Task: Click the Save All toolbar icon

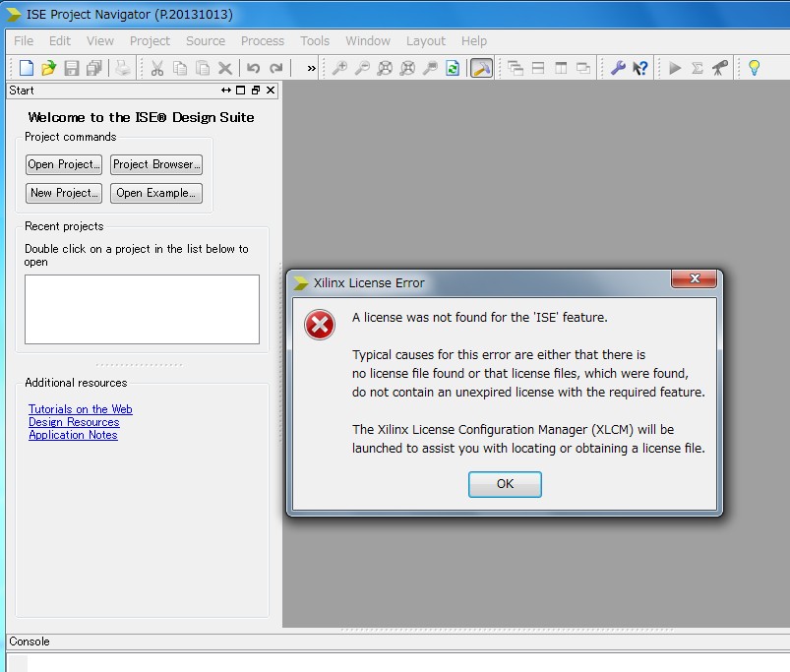Action: coord(94,68)
